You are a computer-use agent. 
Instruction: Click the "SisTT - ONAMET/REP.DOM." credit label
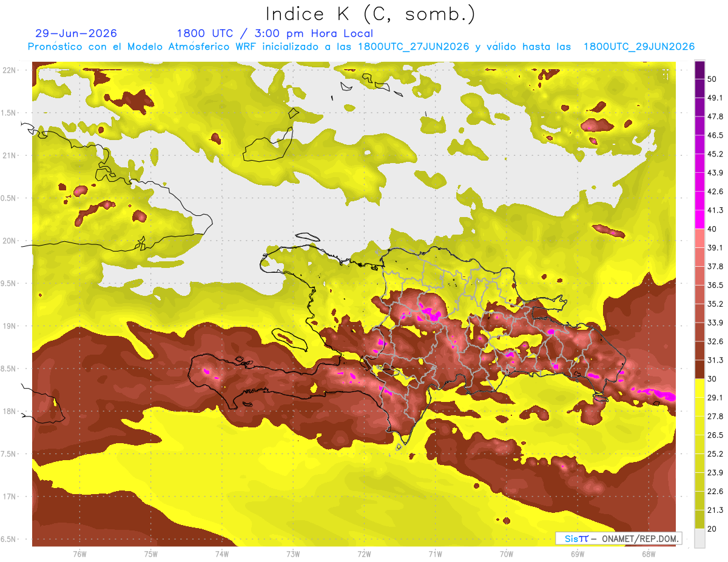(x=618, y=538)
